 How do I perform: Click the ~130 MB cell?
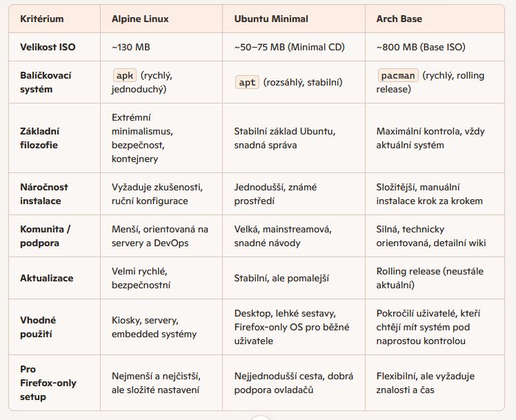(131, 48)
